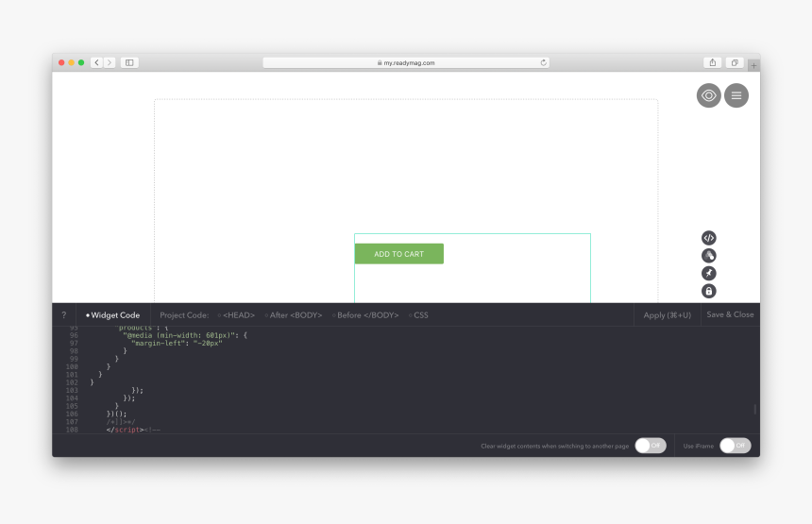Click the browser forward arrow
Image resolution: width=812 pixels, height=524 pixels.
coord(110,62)
